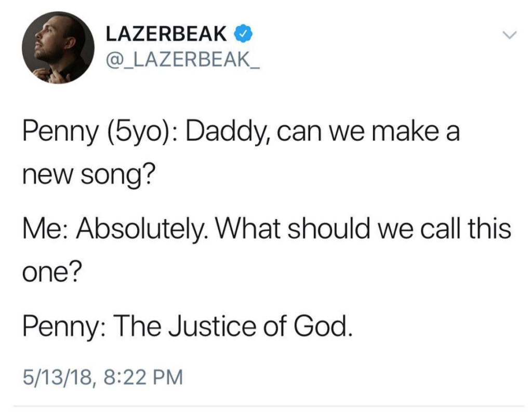Select the line 'Penny: The Justice of God.'
Screen dimensions: 532x416
pyautogui.click(x=188, y=326)
